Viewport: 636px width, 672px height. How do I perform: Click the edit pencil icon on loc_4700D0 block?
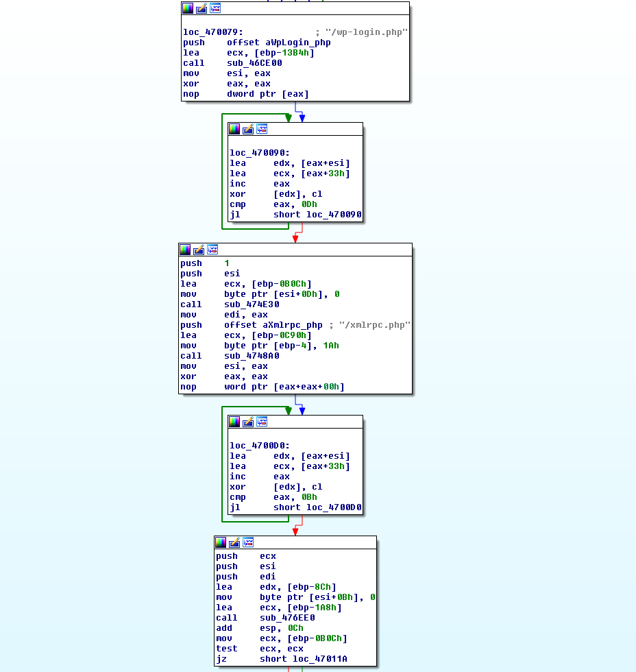click(248, 422)
